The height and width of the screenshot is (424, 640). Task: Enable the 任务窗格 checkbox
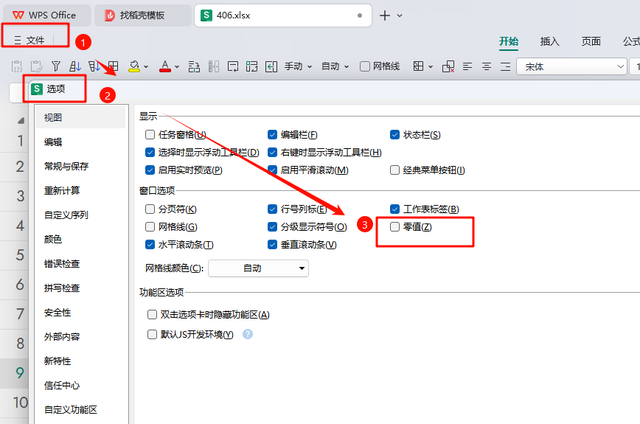[150, 135]
